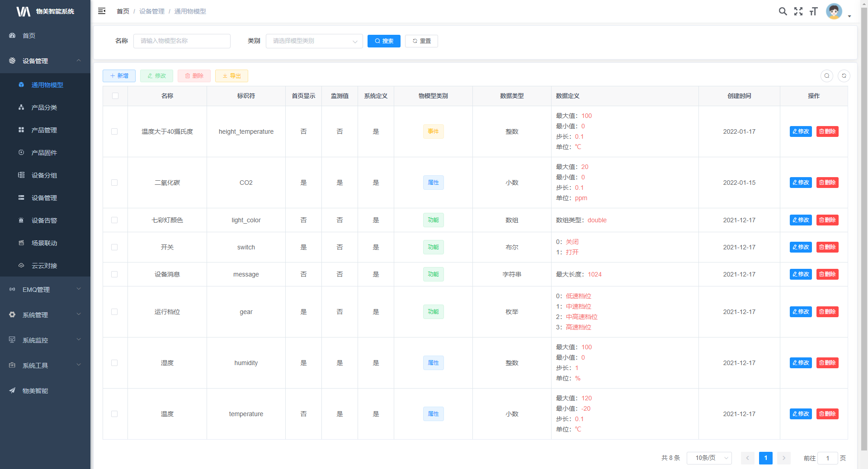Click 修改 for the humidity row

(801, 363)
